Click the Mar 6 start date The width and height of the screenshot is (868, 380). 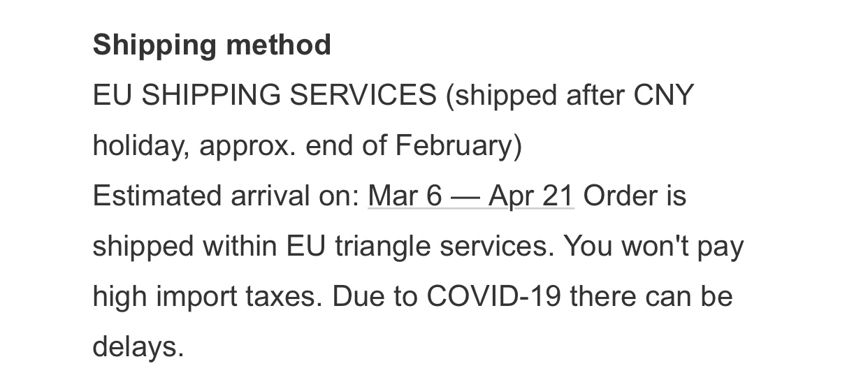click(x=405, y=196)
